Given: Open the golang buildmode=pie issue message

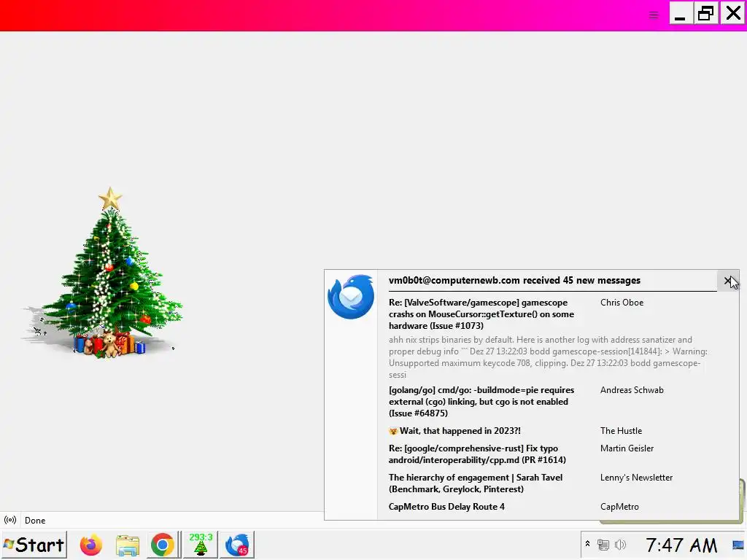Looking at the screenshot, I should 481,402.
